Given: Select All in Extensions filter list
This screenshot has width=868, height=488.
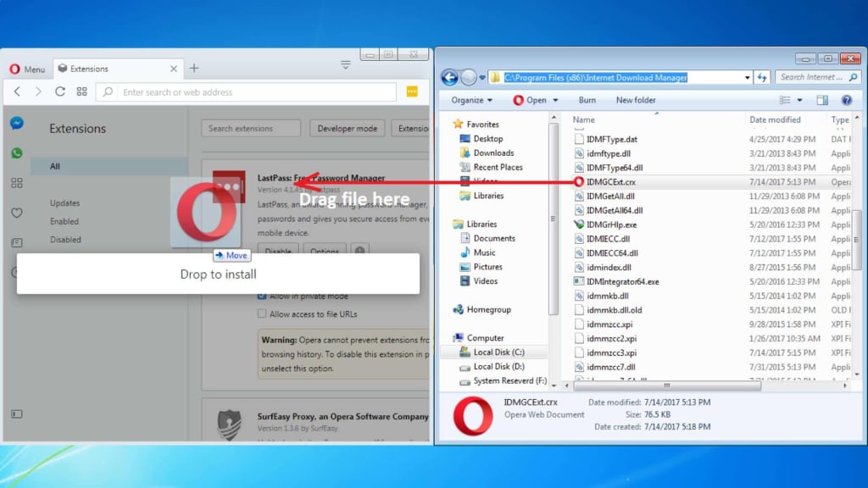Looking at the screenshot, I should click(109, 166).
